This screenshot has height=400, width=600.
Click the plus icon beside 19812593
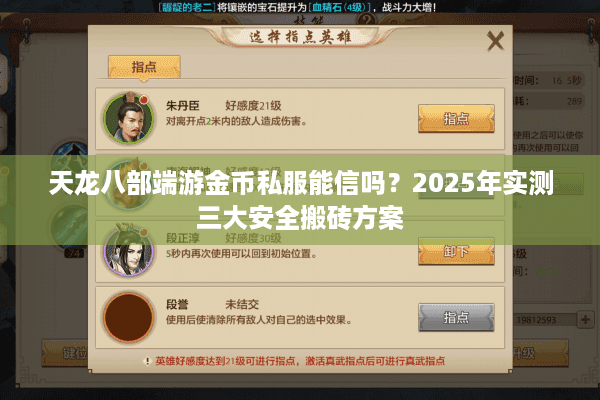click(x=585, y=320)
